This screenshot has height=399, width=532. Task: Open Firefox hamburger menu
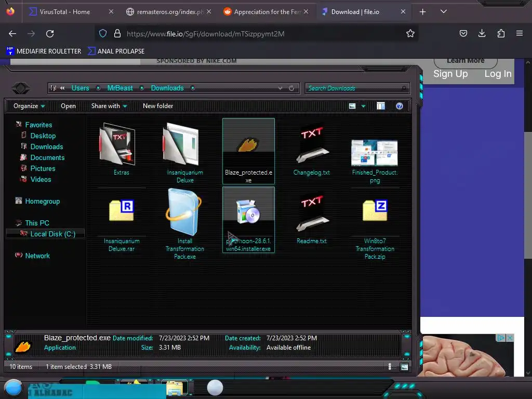point(520,33)
